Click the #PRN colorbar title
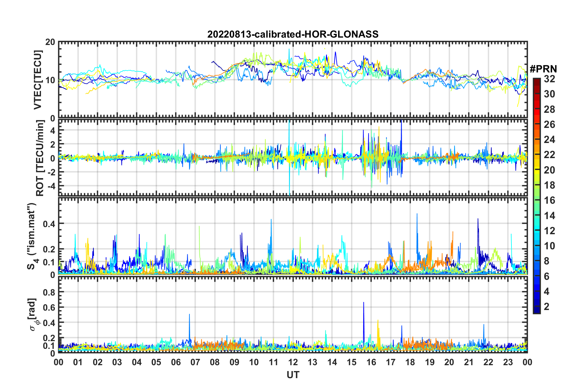586x392 pixels. (543, 68)
